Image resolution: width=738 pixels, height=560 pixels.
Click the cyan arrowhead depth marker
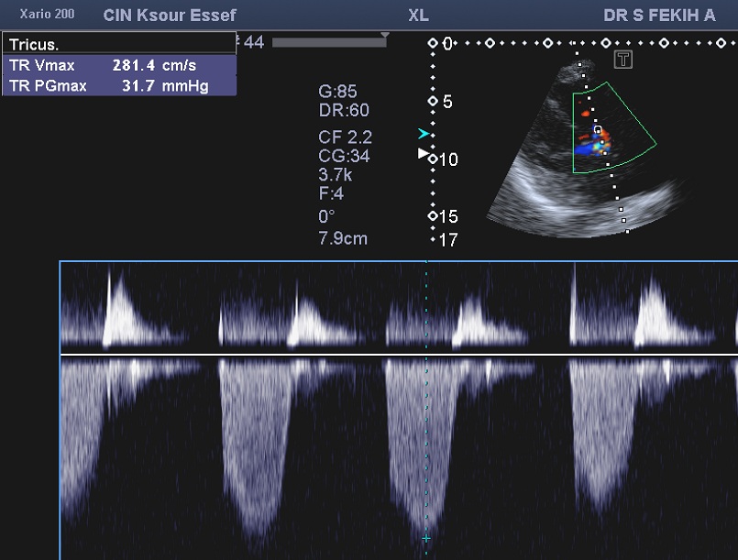point(424,134)
